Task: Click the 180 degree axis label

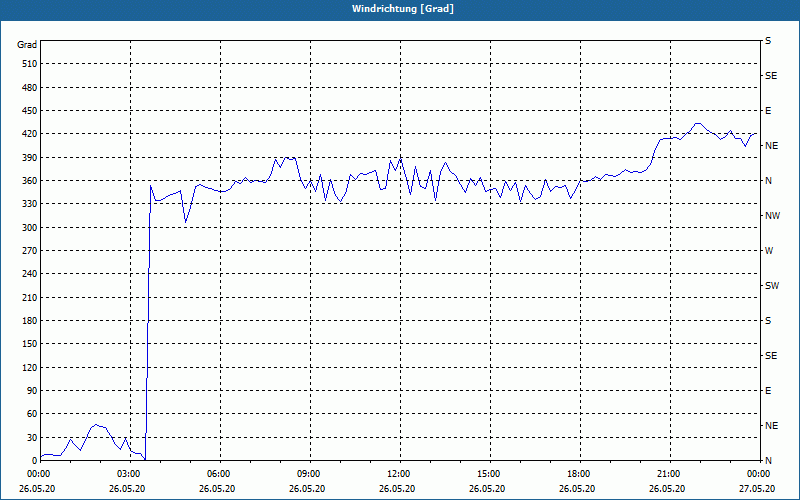Action: point(30,321)
